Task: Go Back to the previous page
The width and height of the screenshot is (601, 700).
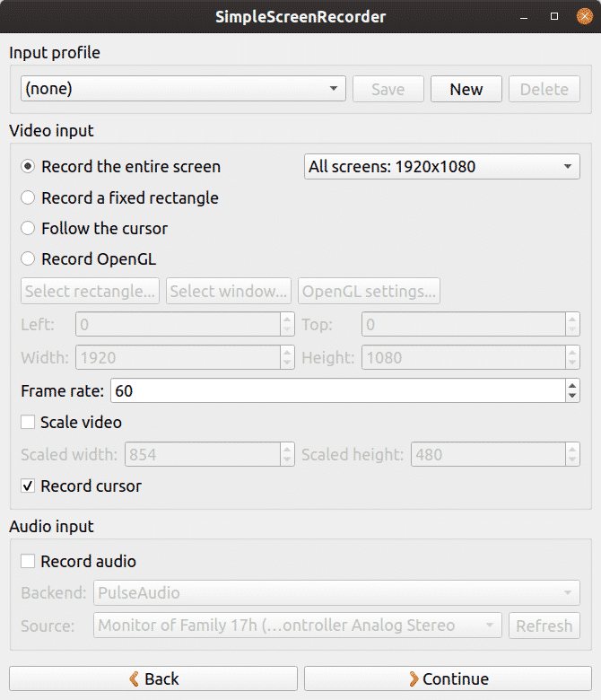Action: click(152, 679)
